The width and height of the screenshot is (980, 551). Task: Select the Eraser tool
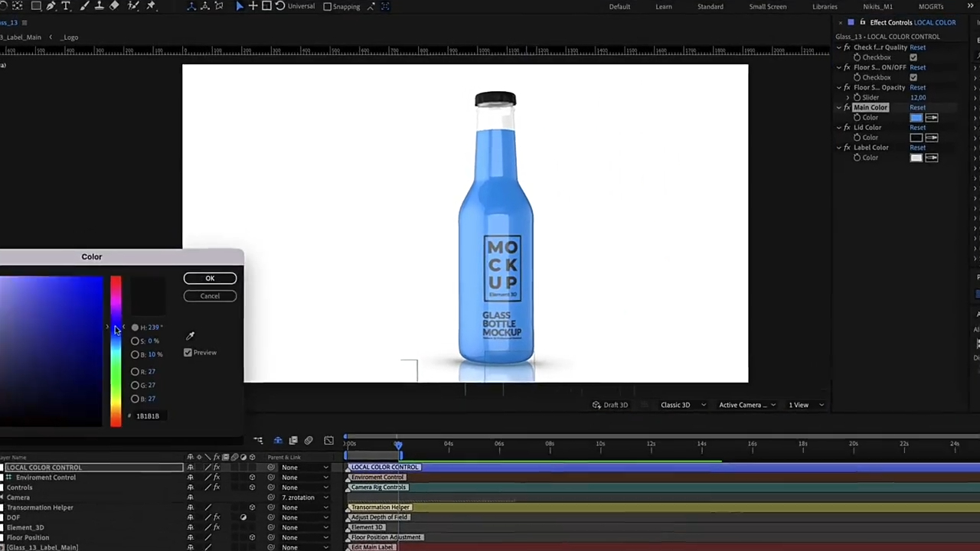click(x=114, y=6)
